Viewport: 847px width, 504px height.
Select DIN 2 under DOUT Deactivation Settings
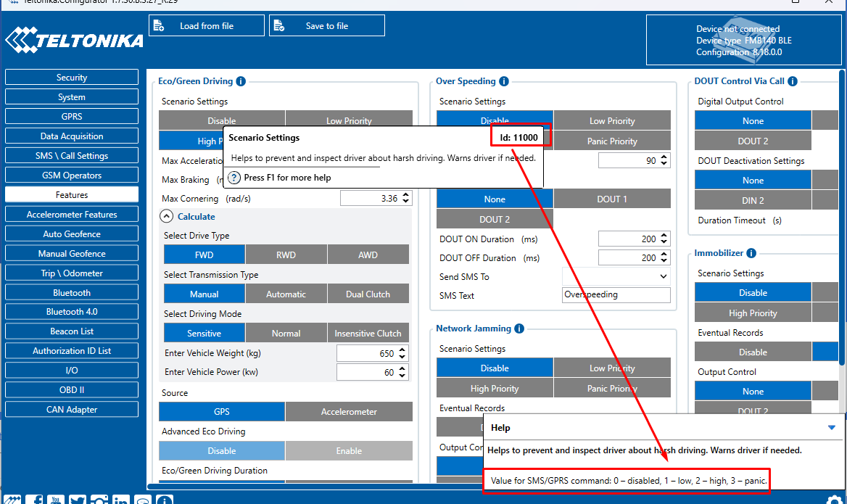(753, 200)
